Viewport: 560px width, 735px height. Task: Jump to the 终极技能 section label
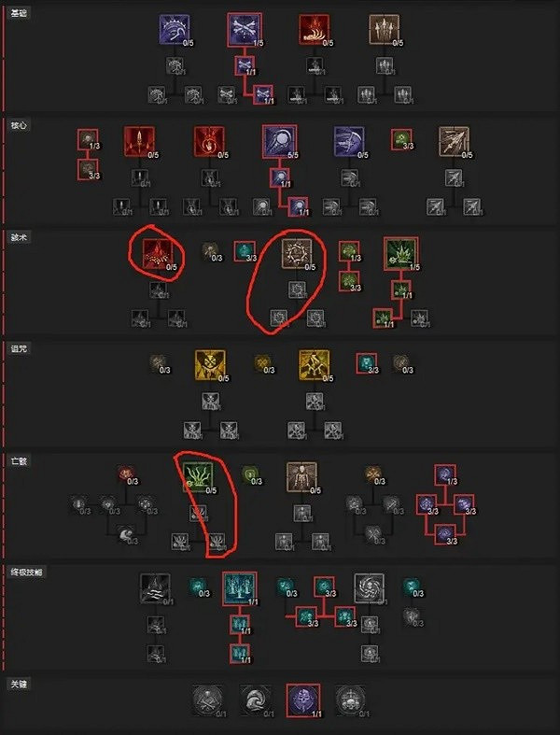click(26, 572)
